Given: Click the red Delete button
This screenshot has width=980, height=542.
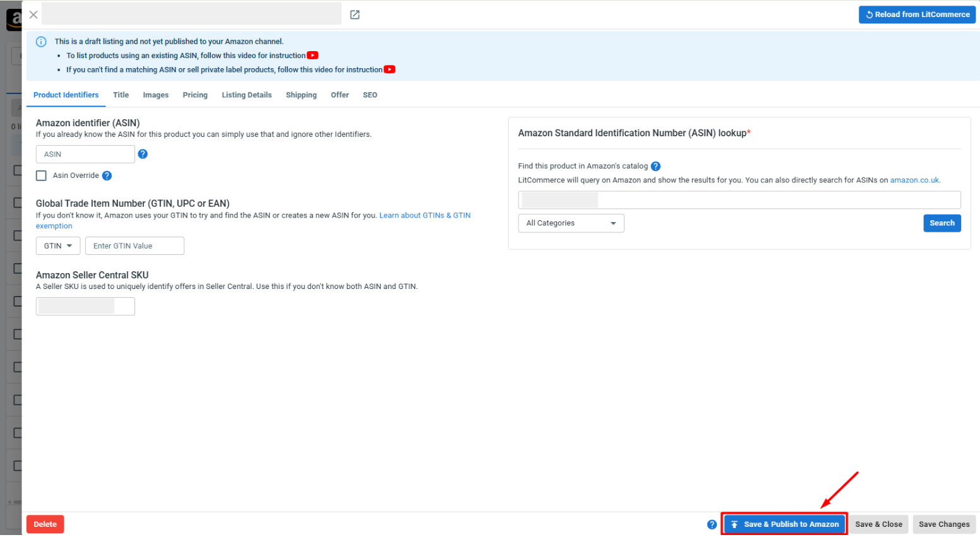Looking at the screenshot, I should tap(45, 524).
